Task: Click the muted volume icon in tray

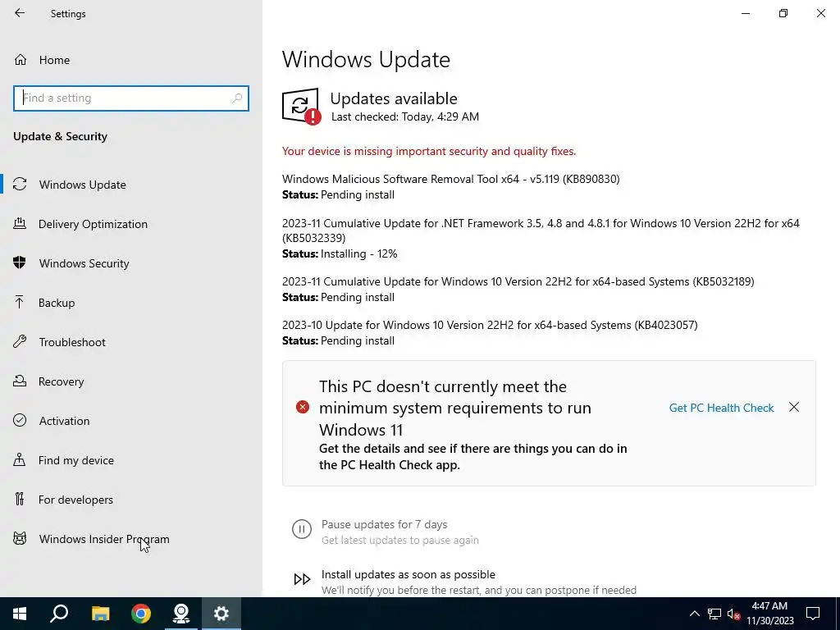Action: (x=733, y=614)
